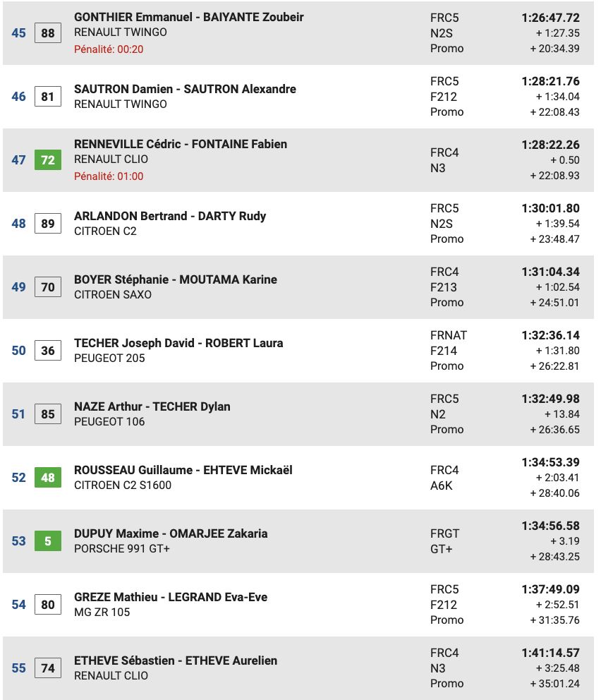Click the number 70 car badge

pos(47,287)
